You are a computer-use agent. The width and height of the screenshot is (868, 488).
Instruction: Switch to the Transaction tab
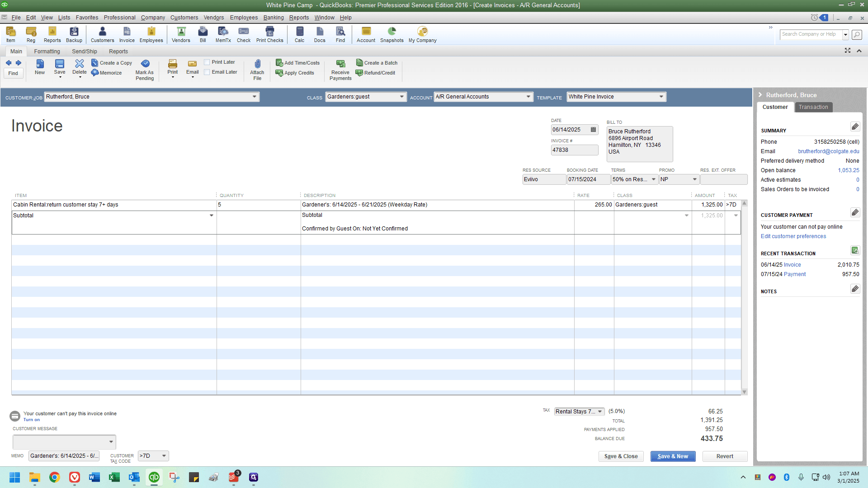(x=813, y=107)
